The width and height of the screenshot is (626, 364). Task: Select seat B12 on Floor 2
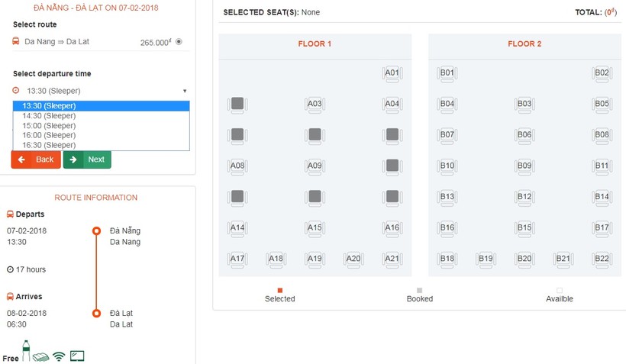click(524, 197)
